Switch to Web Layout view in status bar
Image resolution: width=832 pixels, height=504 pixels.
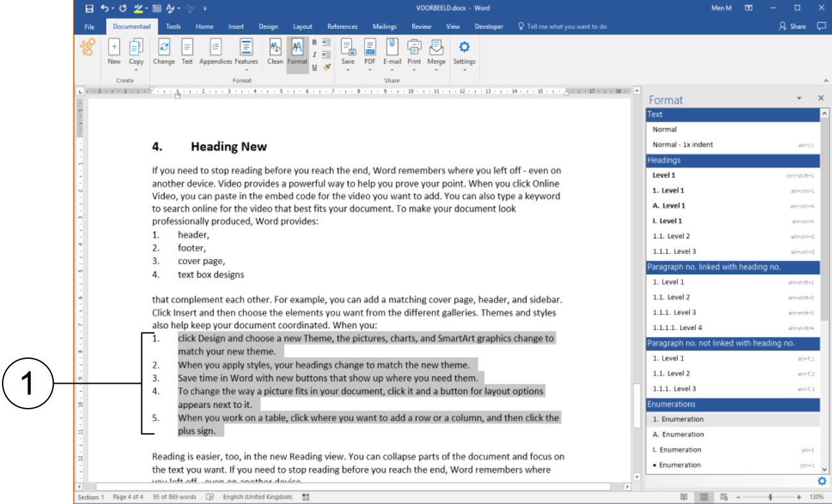point(724,497)
